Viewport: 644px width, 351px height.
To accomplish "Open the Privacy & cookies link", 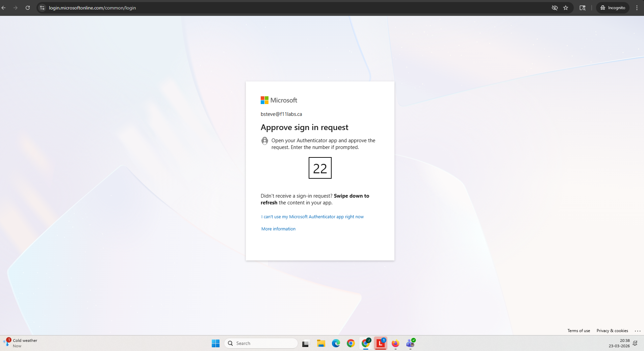I will (612, 331).
